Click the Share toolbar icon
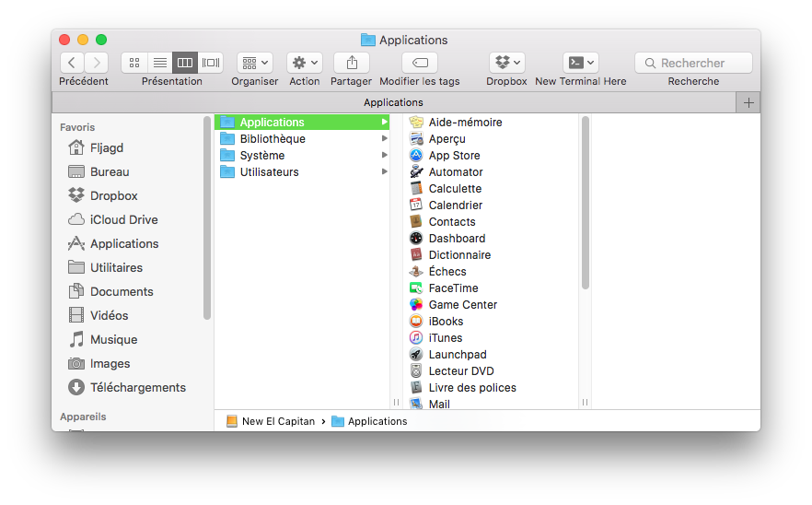 pyautogui.click(x=351, y=63)
